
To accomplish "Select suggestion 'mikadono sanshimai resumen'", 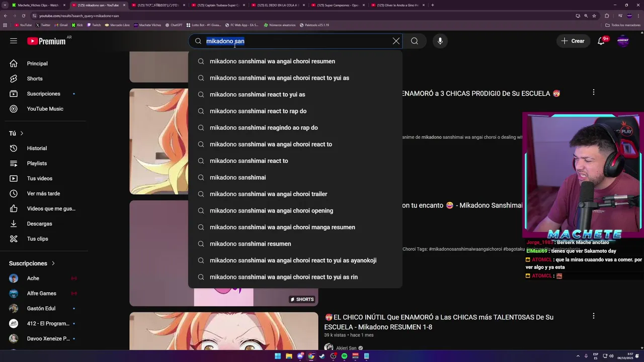I will tap(295, 244).
